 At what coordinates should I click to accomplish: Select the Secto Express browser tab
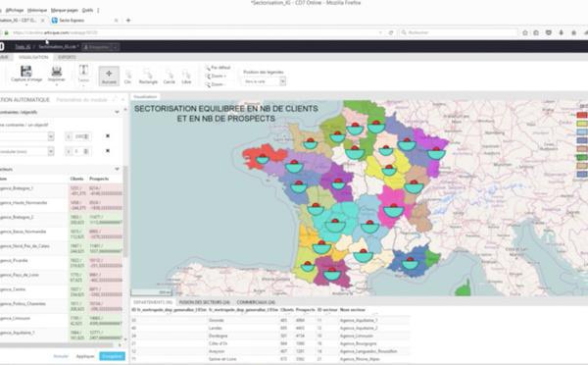[83, 21]
